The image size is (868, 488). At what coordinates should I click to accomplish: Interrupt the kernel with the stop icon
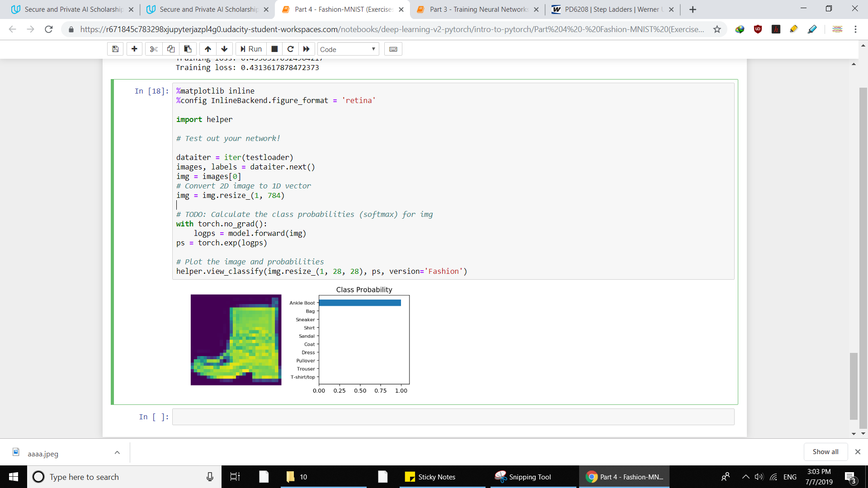tap(274, 49)
